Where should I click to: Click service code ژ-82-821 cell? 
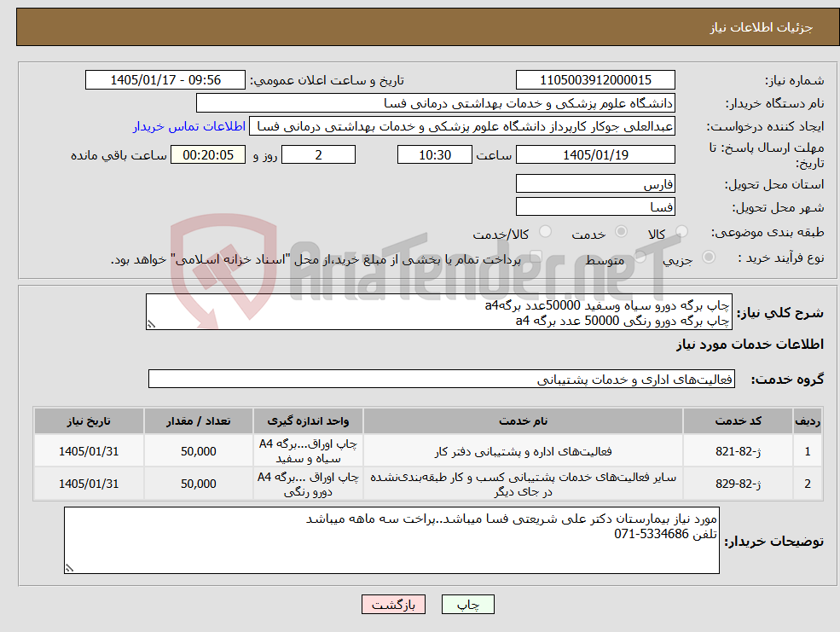(x=738, y=451)
